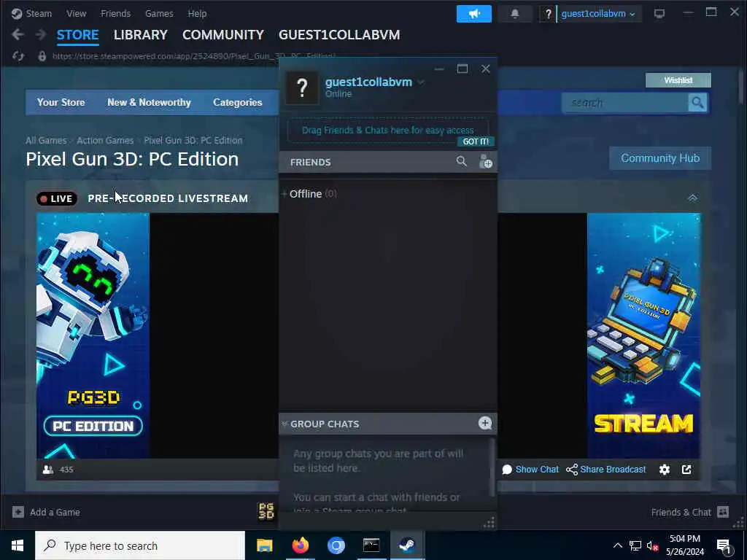Click the store search magnifier button
The image size is (747, 560).
[x=697, y=103]
